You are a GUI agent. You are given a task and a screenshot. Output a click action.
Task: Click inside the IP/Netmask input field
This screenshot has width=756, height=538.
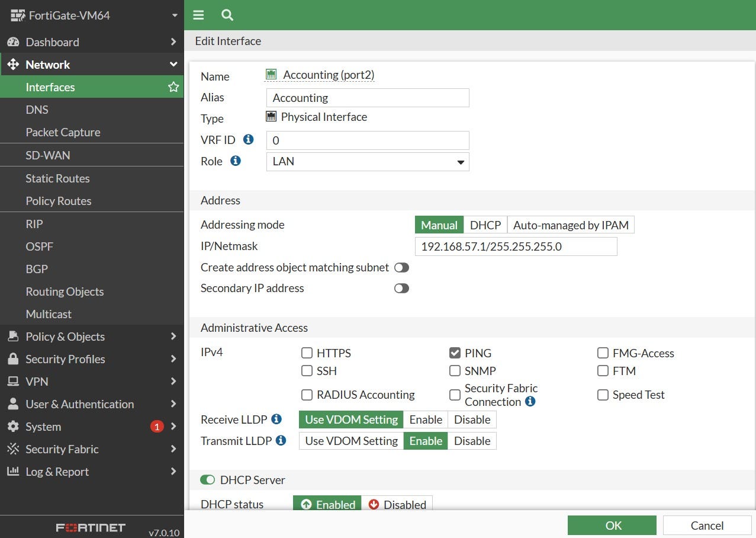[x=515, y=246]
